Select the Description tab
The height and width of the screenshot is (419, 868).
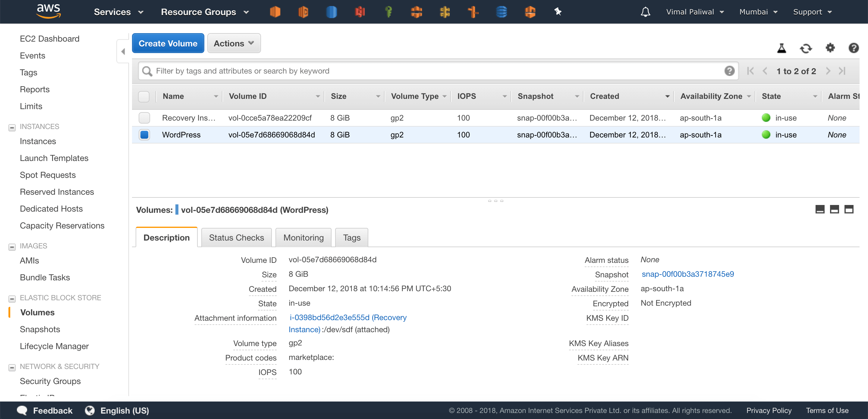(166, 237)
